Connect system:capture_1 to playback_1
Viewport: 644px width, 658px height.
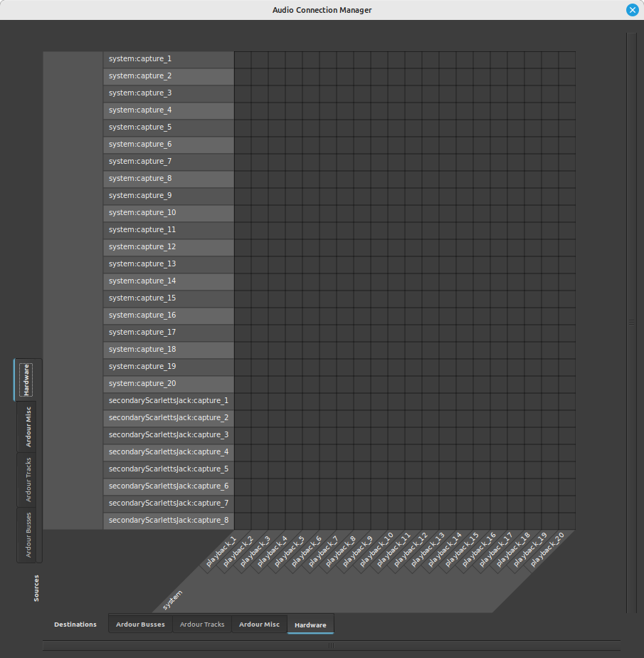pyautogui.click(x=243, y=58)
